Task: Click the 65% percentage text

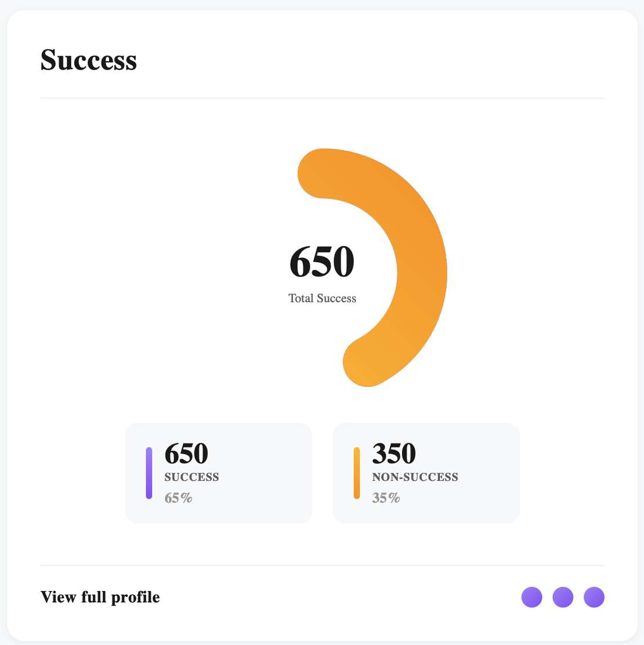Action: [178, 498]
